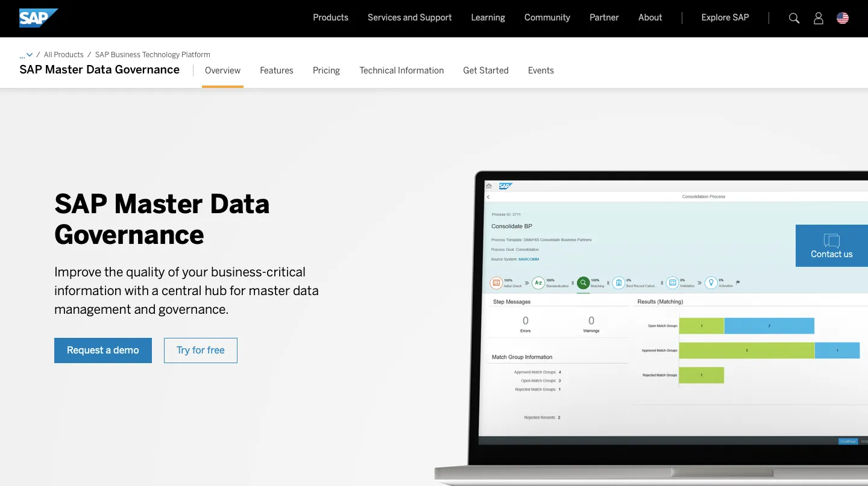Viewport: 868px width, 486px height.
Task: Expand the breadcrumb ellipsis dropdown
Action: 26,55
